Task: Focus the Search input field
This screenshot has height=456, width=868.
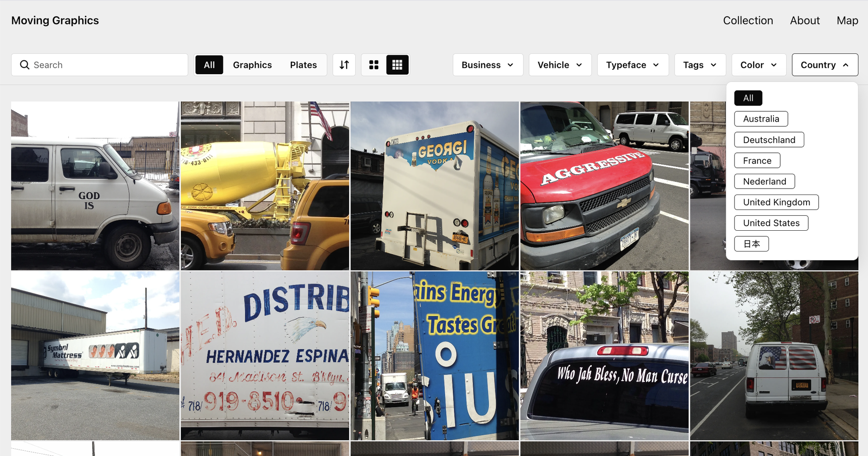Action: [99, 65]
